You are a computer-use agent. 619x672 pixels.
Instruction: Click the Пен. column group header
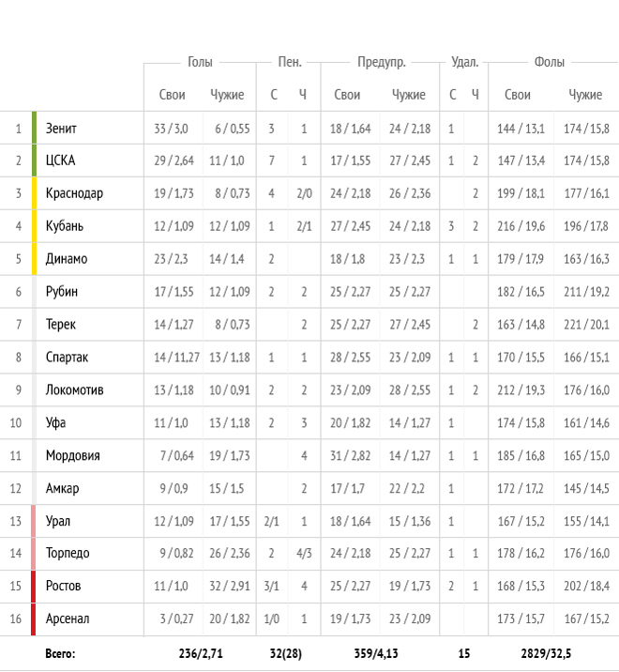coord(290,62)
